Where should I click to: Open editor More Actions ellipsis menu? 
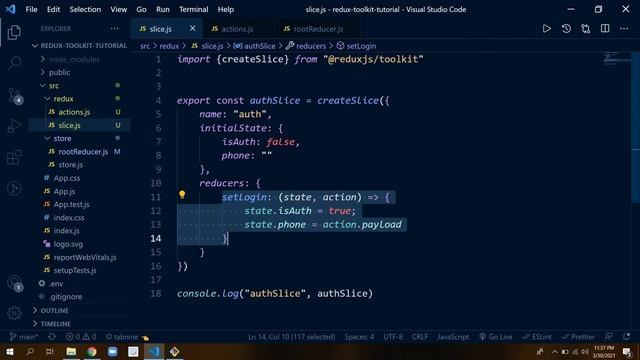624,29
